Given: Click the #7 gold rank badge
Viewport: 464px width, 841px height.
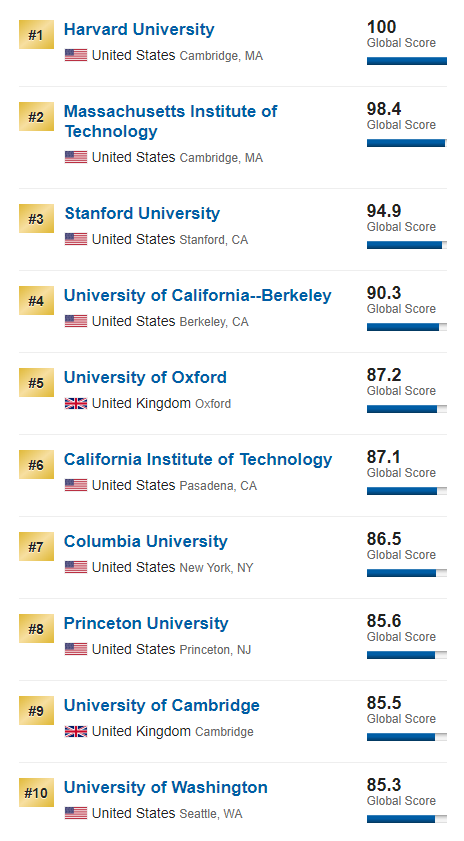Looking at the screenshot, I should [x=36, y=547].
